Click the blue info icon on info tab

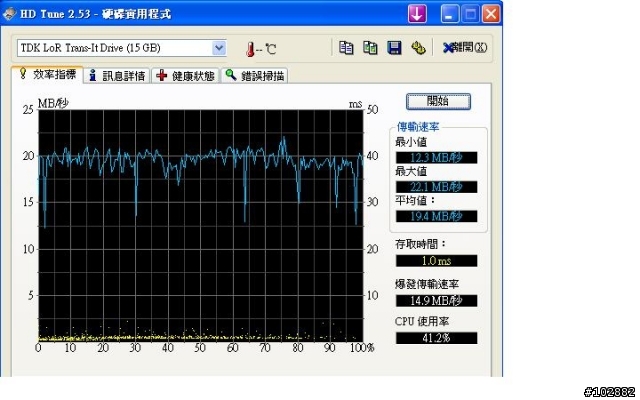coord(93,75)
